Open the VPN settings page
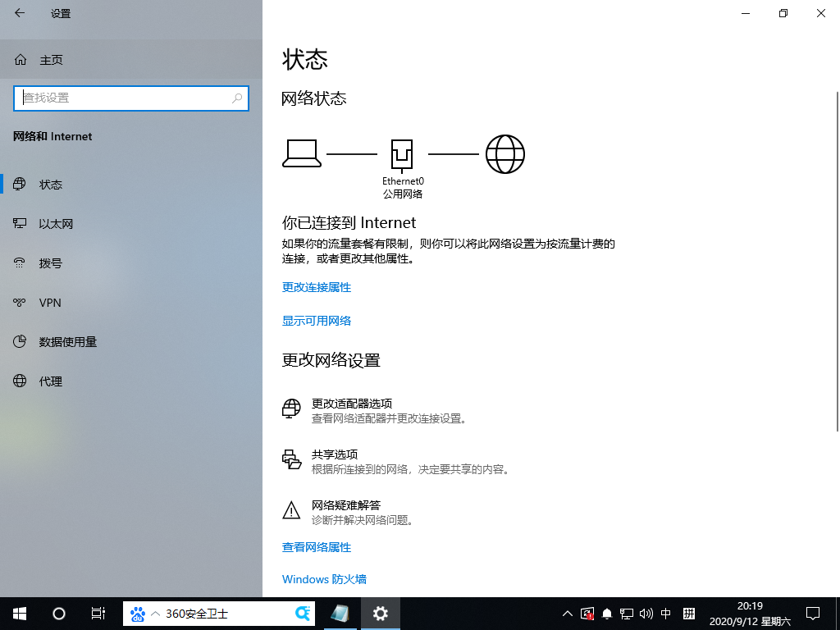This screenshot has width=840, height=630. click(49, 302)
